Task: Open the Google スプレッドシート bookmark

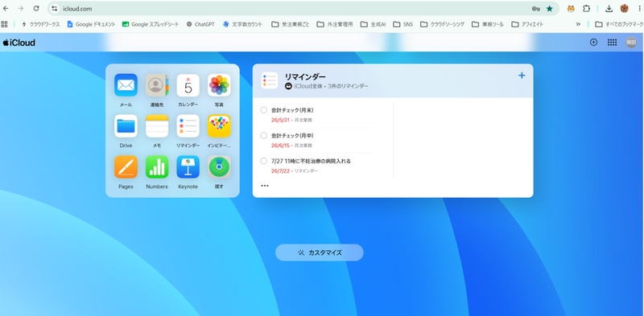Action: pos(151,24)
